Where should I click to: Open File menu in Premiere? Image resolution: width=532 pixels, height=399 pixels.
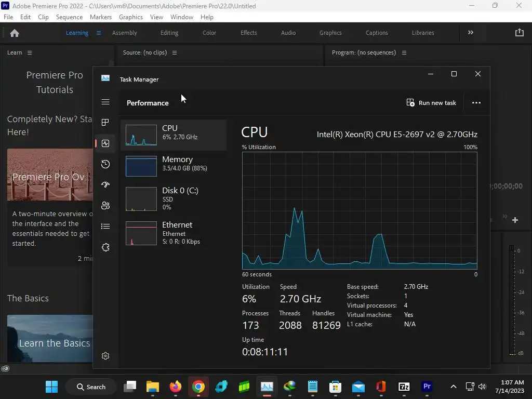pyautogui.click(x=8, y=17)
